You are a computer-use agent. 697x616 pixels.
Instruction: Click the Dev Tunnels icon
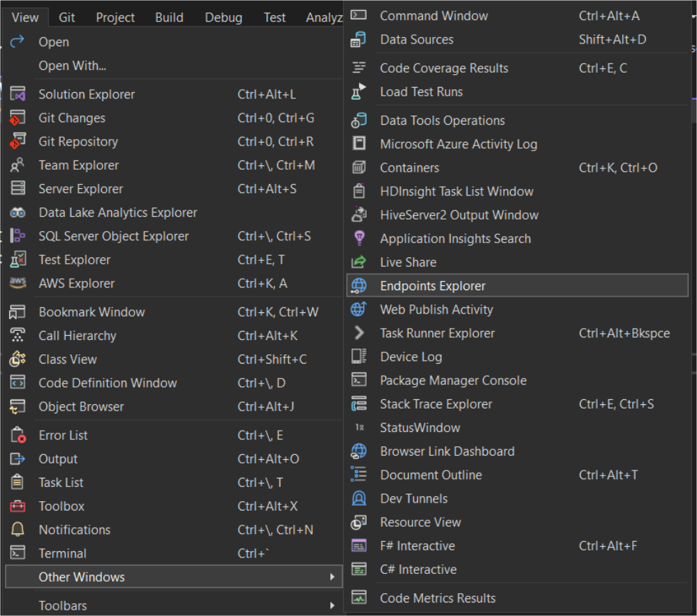click(359, 498)
